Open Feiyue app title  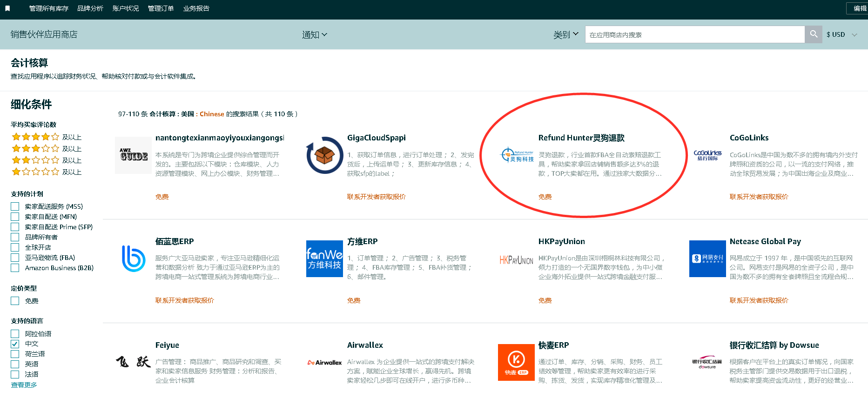[x=167, y=345]
